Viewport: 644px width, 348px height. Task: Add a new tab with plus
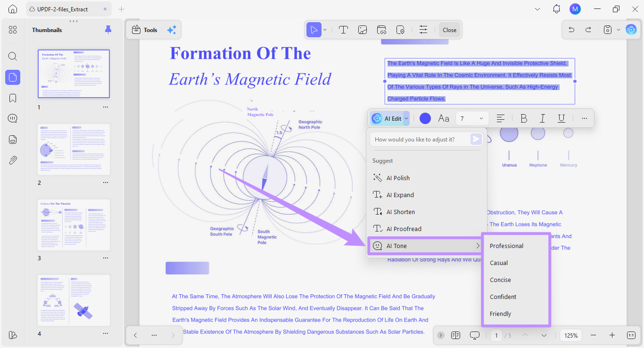(121, 9)
